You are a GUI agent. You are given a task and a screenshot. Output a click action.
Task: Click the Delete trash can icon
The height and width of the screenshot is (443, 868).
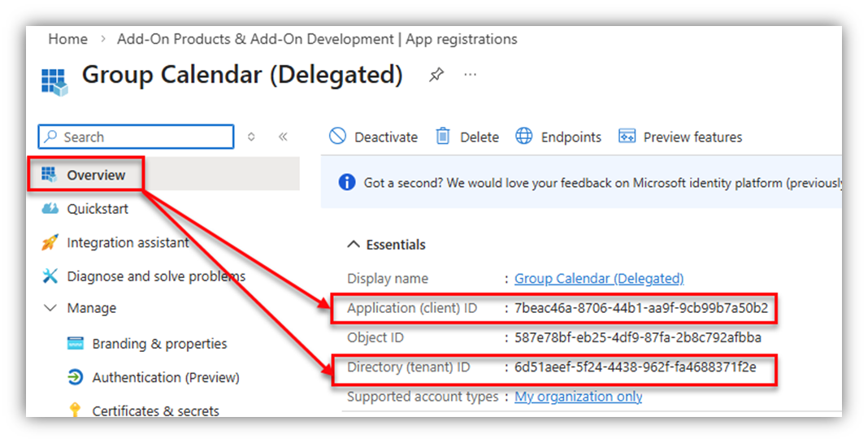(x=443, y=137)
